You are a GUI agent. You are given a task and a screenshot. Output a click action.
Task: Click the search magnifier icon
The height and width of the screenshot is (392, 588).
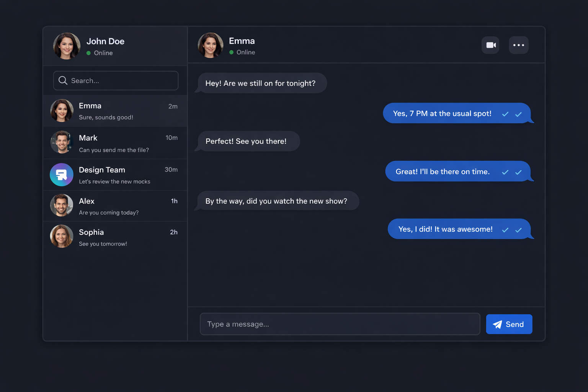pos(63,80)
